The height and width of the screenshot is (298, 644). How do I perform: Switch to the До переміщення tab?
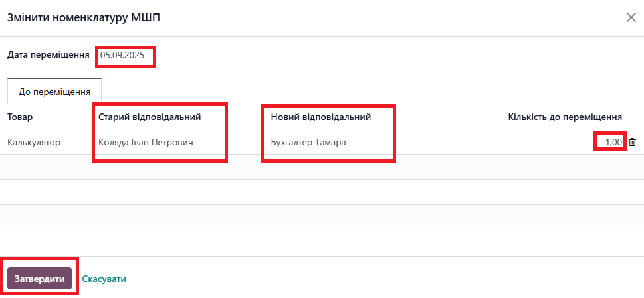[54, 92]
